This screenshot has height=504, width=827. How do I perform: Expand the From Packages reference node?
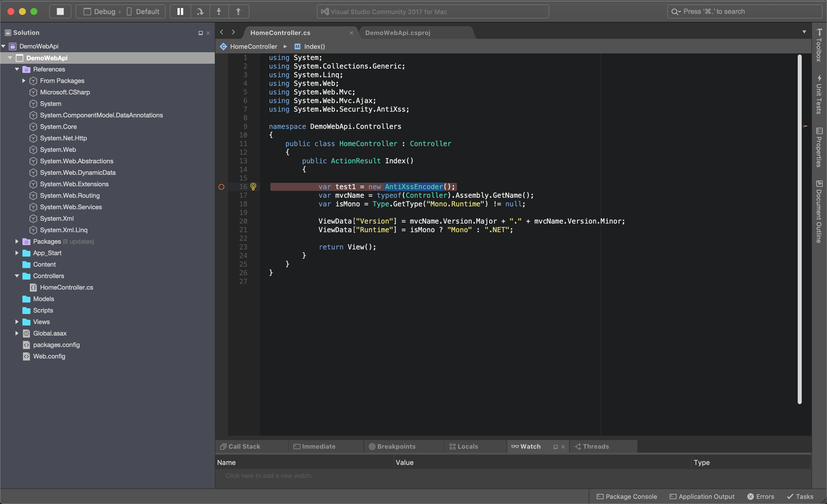pyautogui.click(x=24, y=81)
